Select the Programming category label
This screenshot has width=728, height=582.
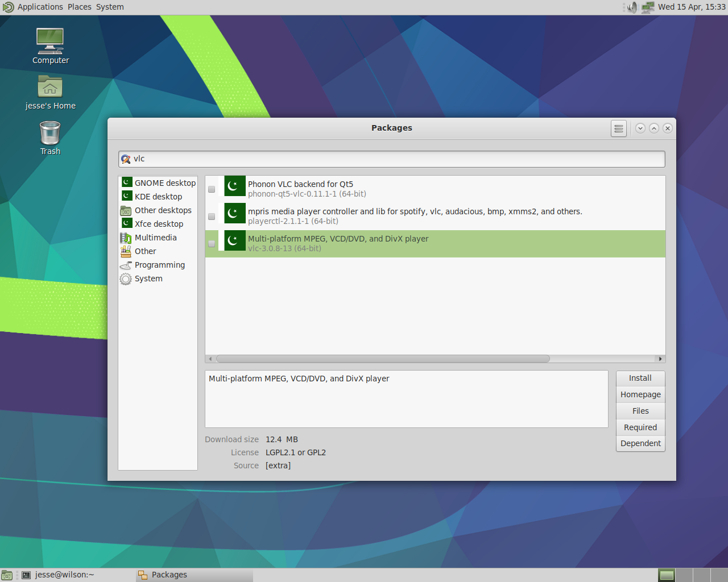click(160, 265)
